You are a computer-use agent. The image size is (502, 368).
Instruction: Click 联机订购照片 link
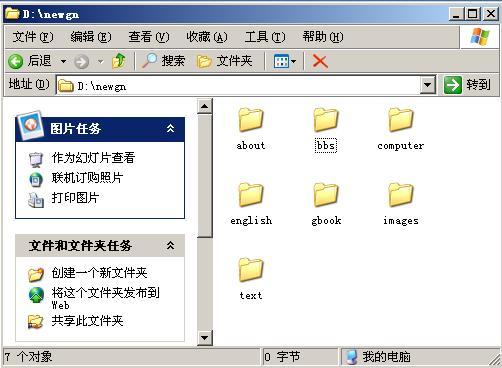87,178
